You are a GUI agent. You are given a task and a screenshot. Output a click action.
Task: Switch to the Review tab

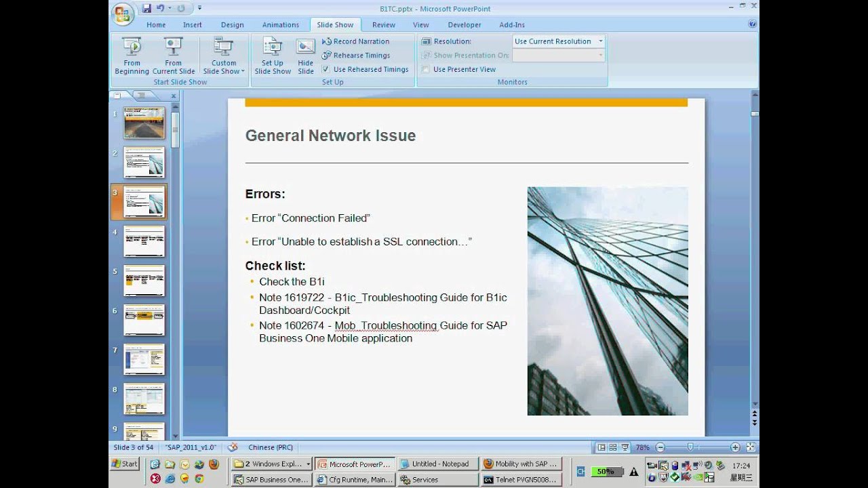(x=384, y=25)
